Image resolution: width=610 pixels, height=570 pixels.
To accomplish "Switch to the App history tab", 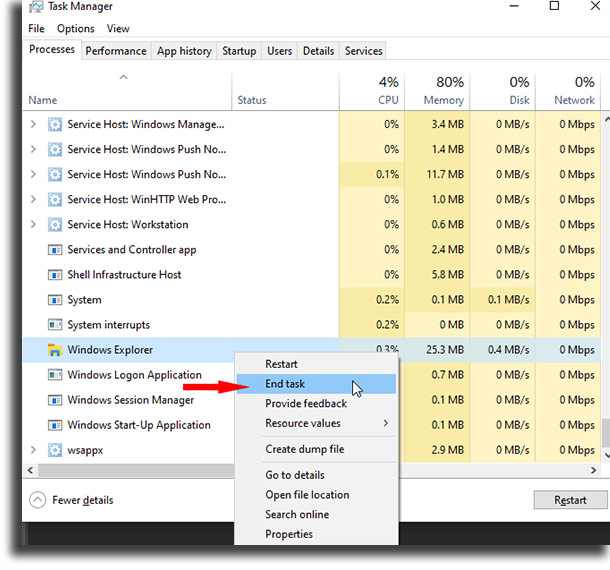I will pos(184,51).
